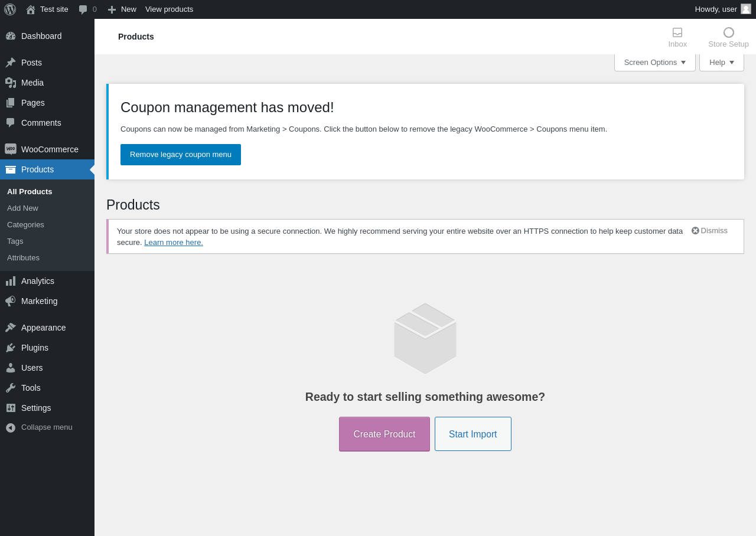This screenshot has width=756, height=536.
Task: Click the Dashboard gauge icon
Action: 11,36
